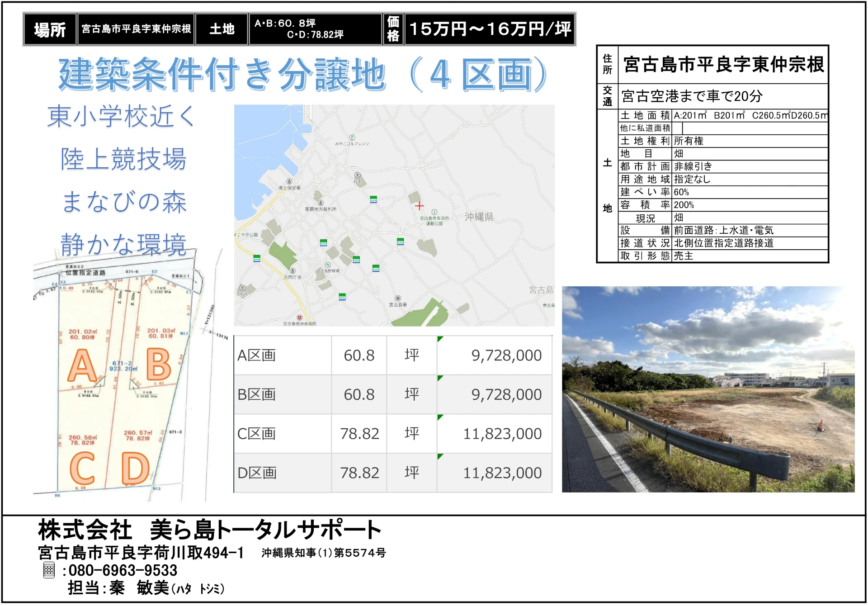
Task: Click the green triangle in A区画 price cell
Action: pos(440,339)
